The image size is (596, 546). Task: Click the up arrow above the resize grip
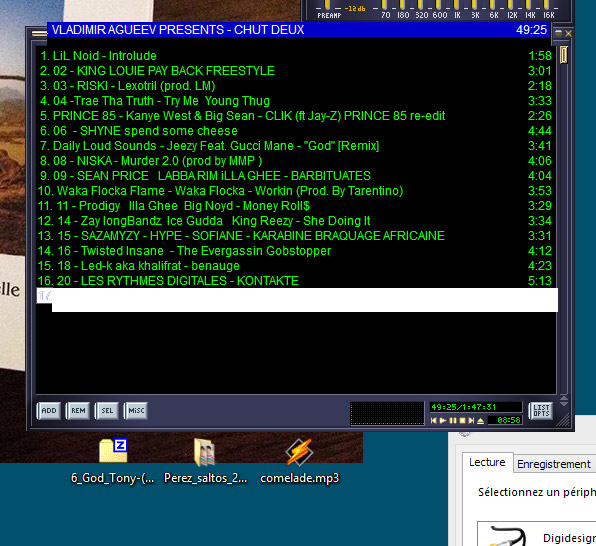click(564, 398)
